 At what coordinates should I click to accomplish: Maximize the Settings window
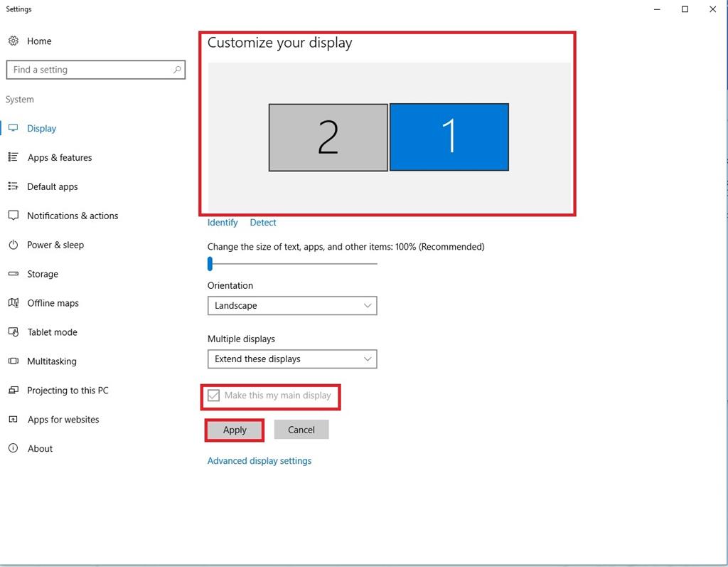685,9
